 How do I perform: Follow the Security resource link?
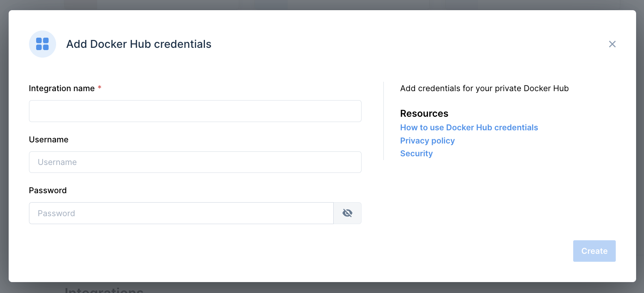[417, 154]
